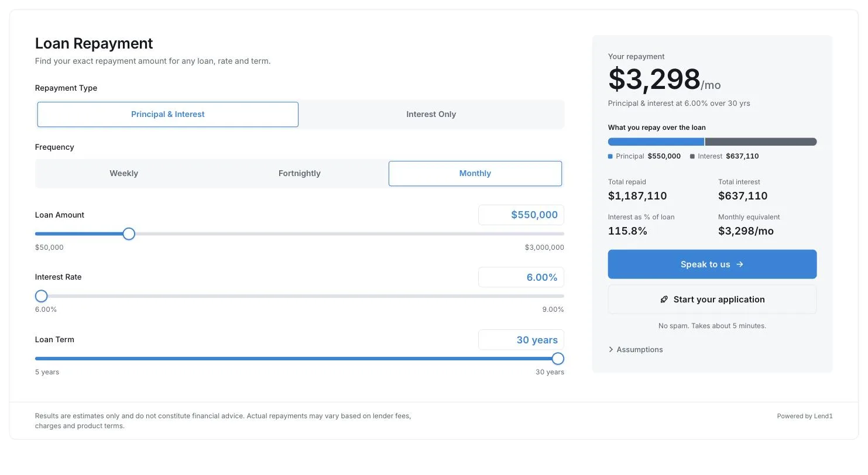This screenshot has width=868, height=475.
Task: Click the blue Principal legend square
Action: point(610,157)
